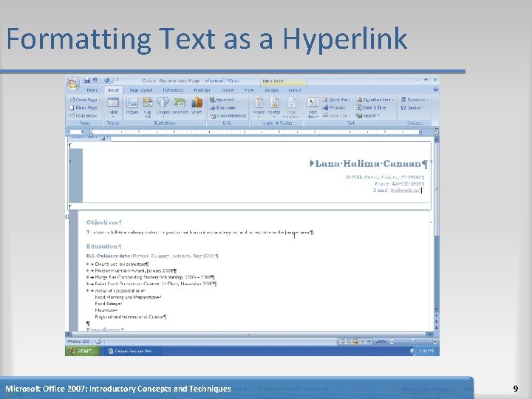
Task: Click the Redo icon in Quick Access
Action: click(107, 80)
